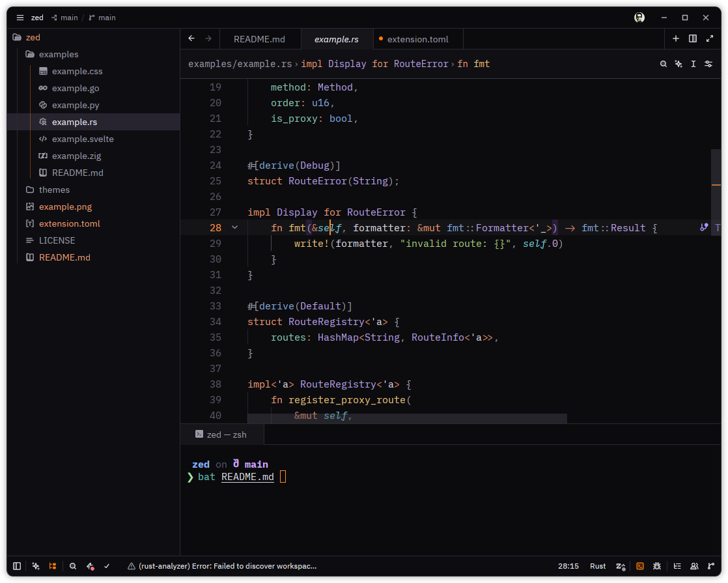Fold code at line 28 chevron
The height and width of the screenshot is (583, 728).
click(x=235, y=227)
